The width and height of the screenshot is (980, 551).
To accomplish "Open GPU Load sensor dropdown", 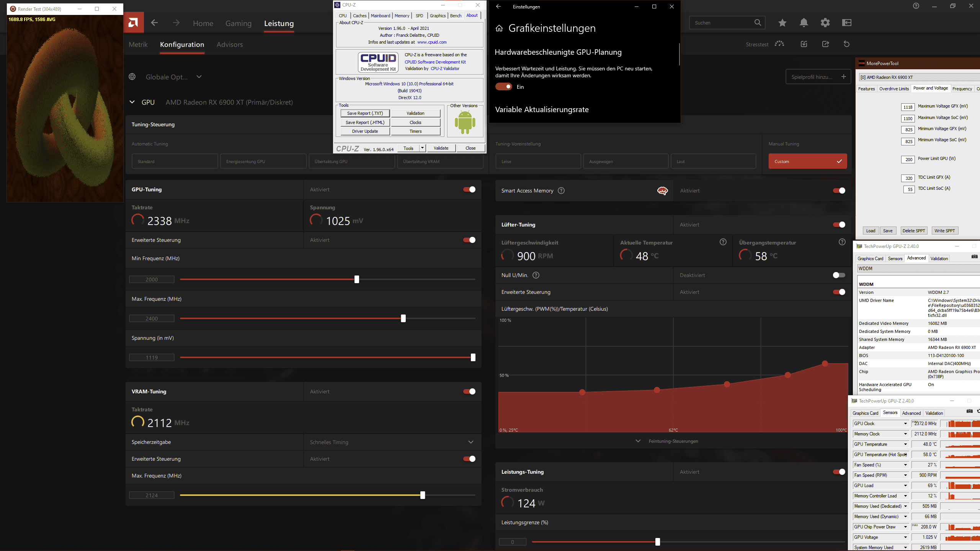I will coord(905,486).
